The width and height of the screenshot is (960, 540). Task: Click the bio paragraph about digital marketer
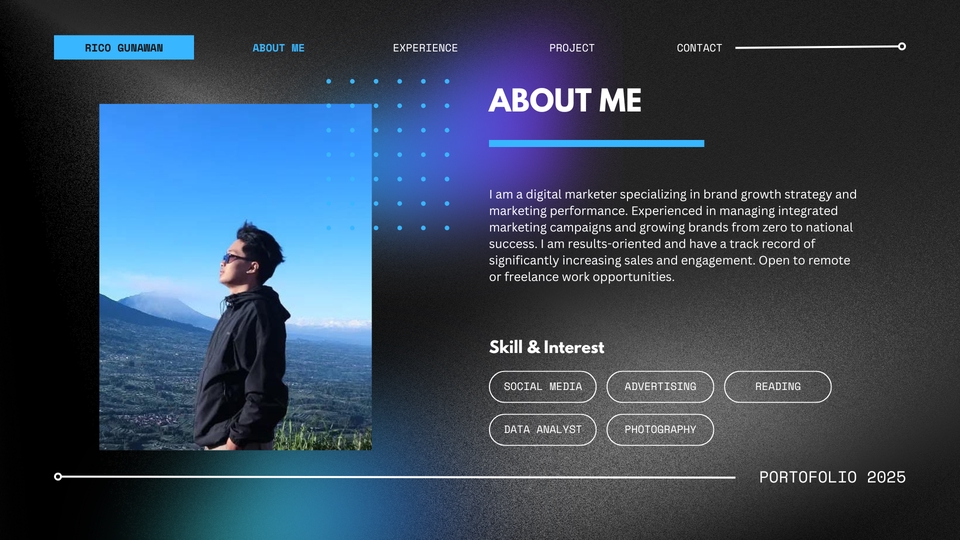672,235
